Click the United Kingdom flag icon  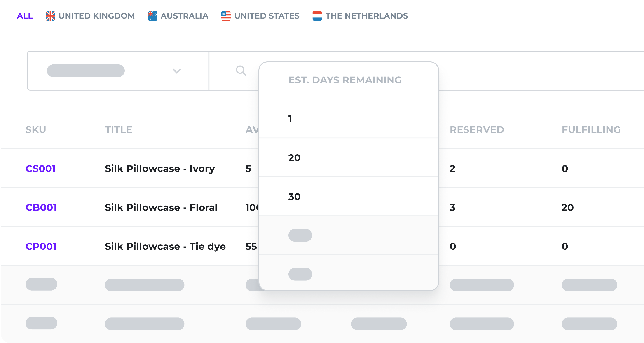point(50,16)
